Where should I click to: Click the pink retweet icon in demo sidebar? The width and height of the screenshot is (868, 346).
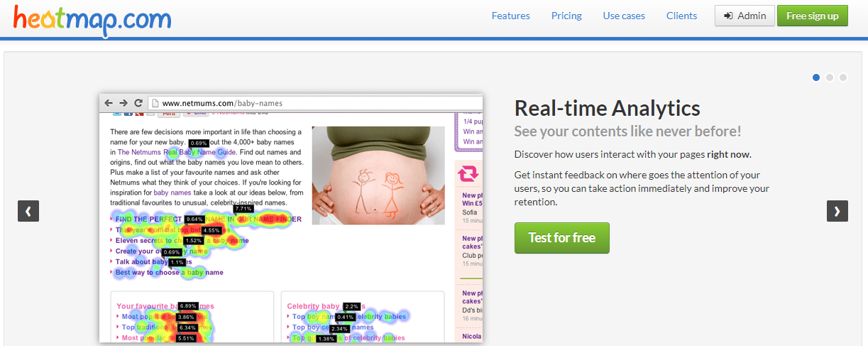tap(468, 174)
